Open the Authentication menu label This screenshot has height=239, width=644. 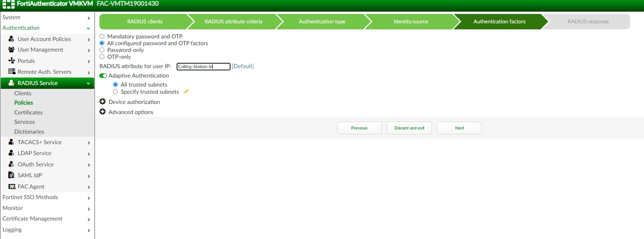tap(21, 28)
